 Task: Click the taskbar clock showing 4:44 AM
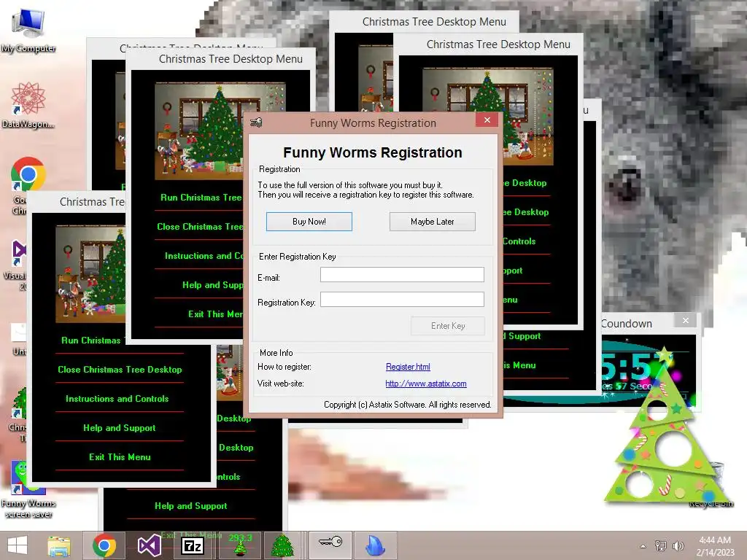[x=715, y=545]
